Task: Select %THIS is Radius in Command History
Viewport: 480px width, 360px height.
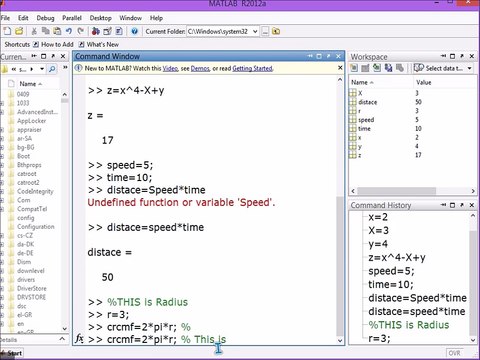Action: pos(409,325)
